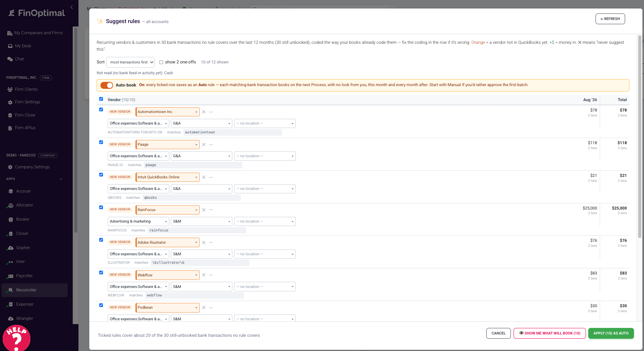This screenshot has height=351, width=644.
Task: Click the arrow icon beside RainFocus vendor
Action: (x=211, y=210)
